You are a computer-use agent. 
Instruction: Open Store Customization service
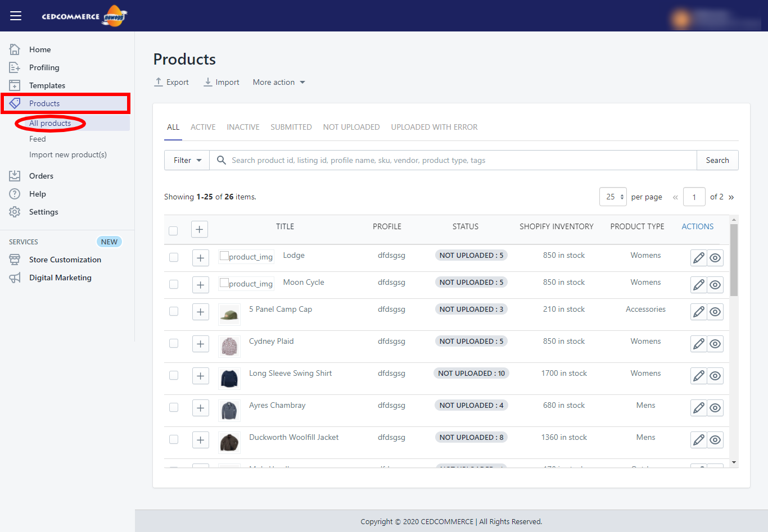coord(65,260)
